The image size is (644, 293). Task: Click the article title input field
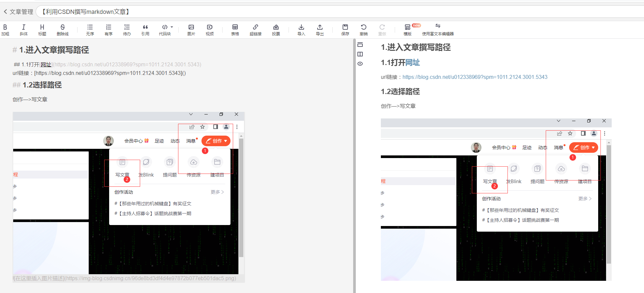340,12
